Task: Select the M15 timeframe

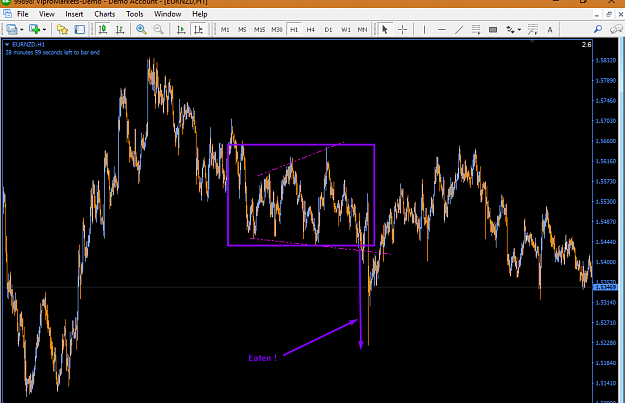Action: pos(259,29)
